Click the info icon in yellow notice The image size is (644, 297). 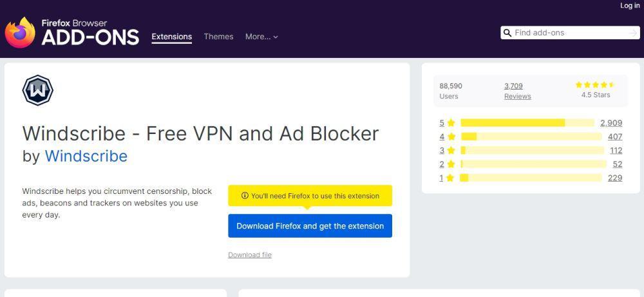245,196
